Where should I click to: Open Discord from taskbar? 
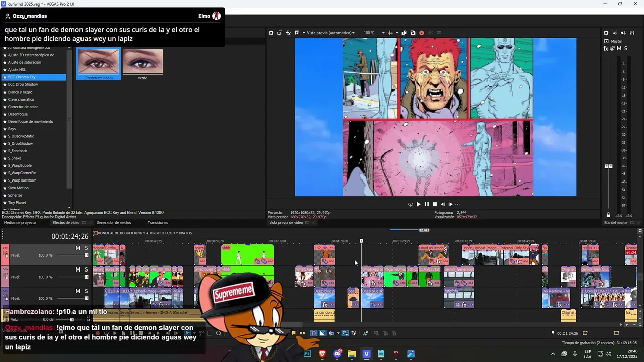(x=337, y=354)
